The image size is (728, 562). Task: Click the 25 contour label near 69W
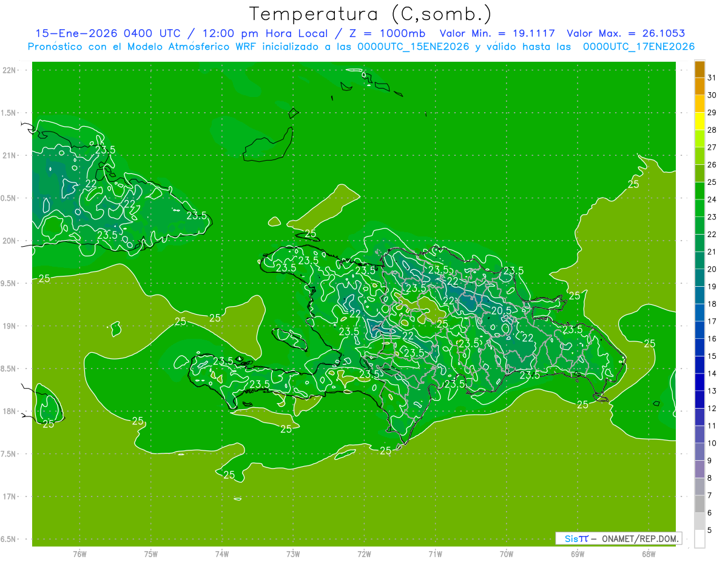575,296
